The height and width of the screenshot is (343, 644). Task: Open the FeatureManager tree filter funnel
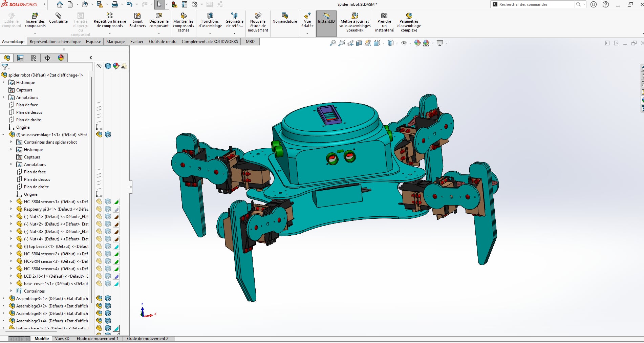point(5,67)
